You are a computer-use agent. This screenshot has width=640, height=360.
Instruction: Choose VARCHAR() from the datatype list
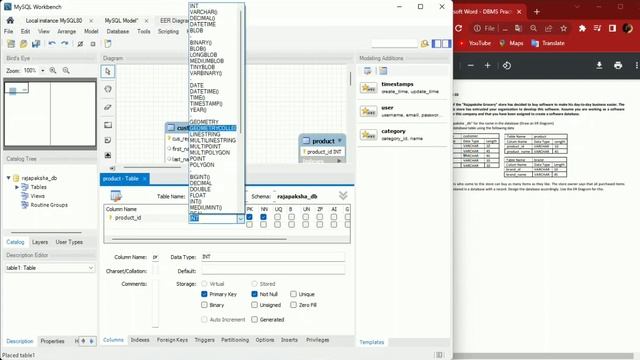[203, 12]
